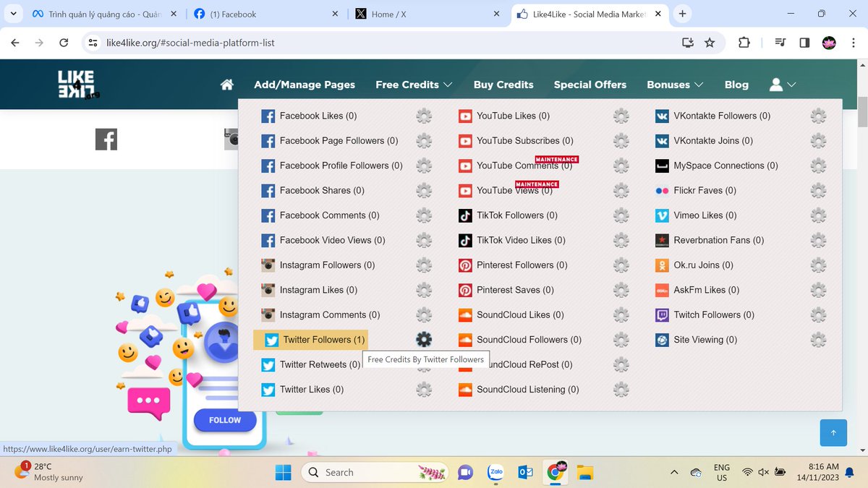Open the user account icon menu

tap(782, 85)
